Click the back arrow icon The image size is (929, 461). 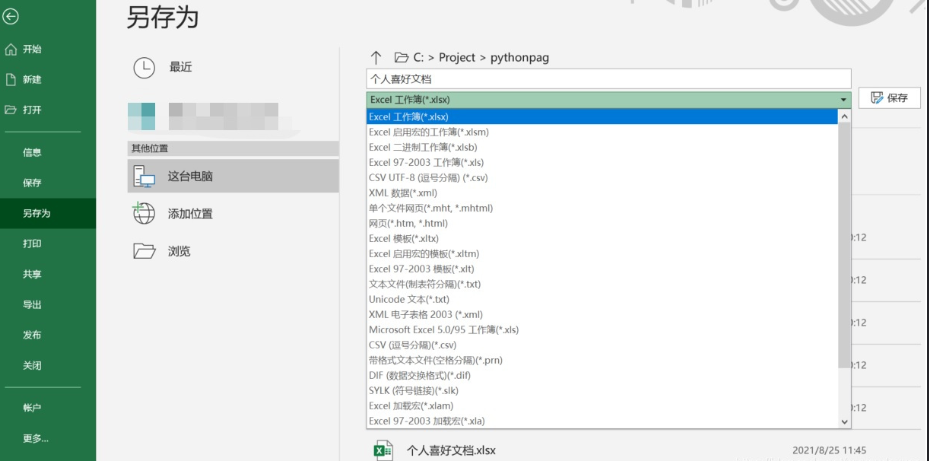9,17
